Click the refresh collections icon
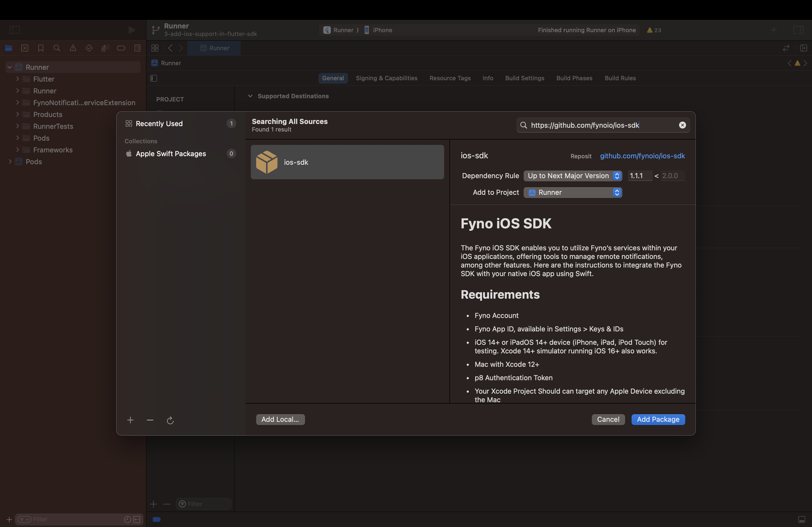The height and width of the screenshot is (527, 812). coord(170,420)
